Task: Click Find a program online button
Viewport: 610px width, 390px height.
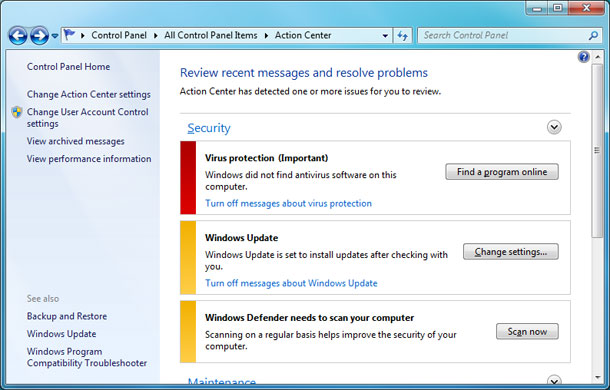Action: point(502,172)
